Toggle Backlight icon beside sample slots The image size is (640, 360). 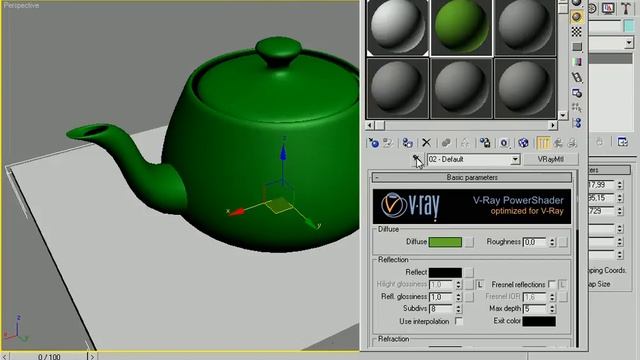[x=576, y=17]
